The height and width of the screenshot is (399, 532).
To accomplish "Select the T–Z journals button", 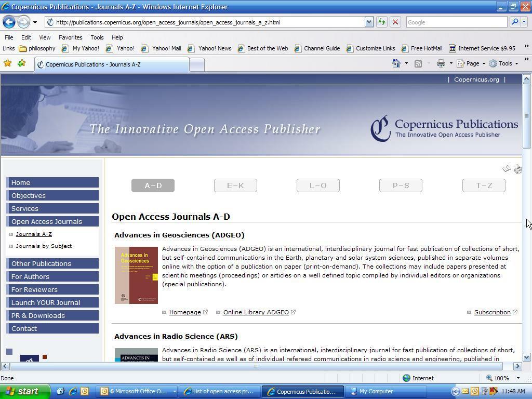I will click(x=484, y=185).
